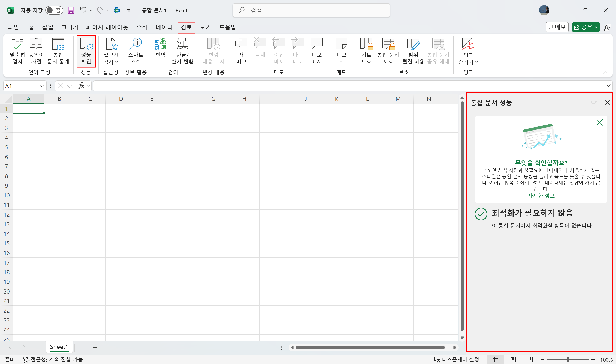The height and width of the screenshot is (364, 616).
Task: Adjust the zoom slider in status bar
Action: (x=568, y=359)
